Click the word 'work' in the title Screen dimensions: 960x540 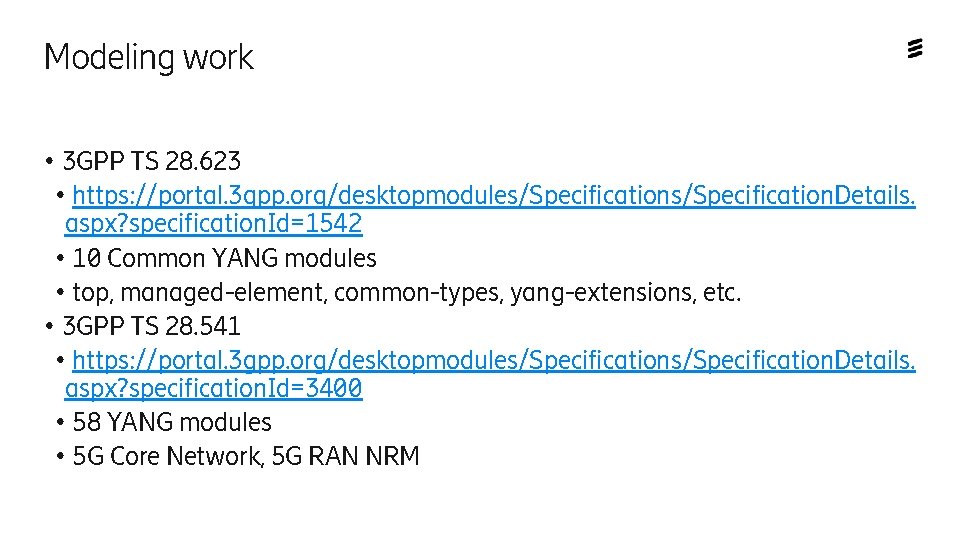[x=219, y=58]
